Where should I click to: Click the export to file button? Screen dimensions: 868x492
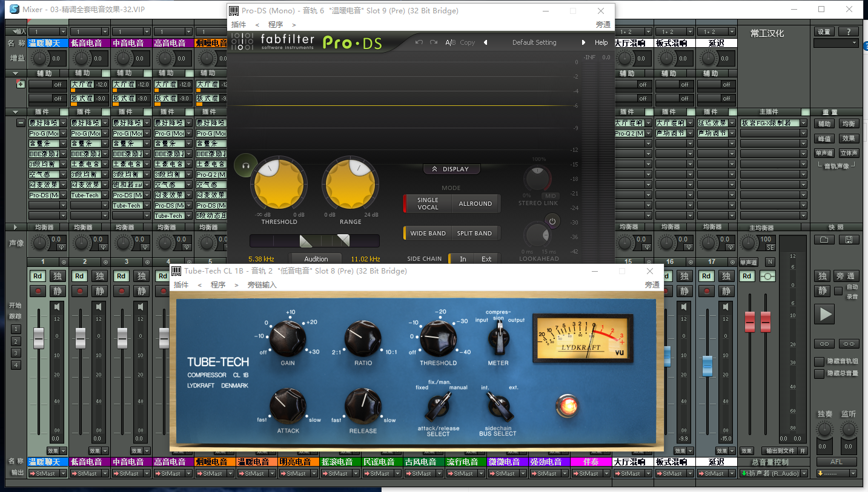(779, 451)
